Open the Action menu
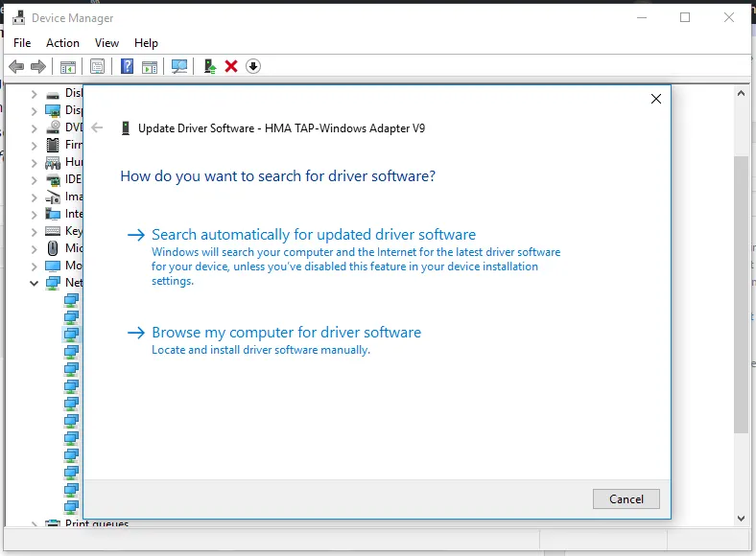This screenshot has height=556, width=756. [x=62, y=43]
